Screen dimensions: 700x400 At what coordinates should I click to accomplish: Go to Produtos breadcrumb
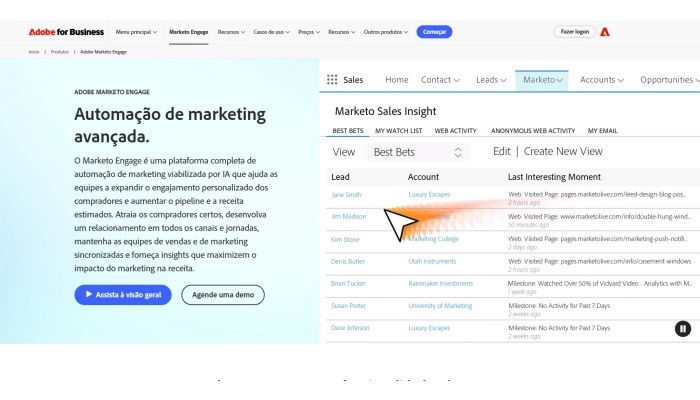pos(60,52)
